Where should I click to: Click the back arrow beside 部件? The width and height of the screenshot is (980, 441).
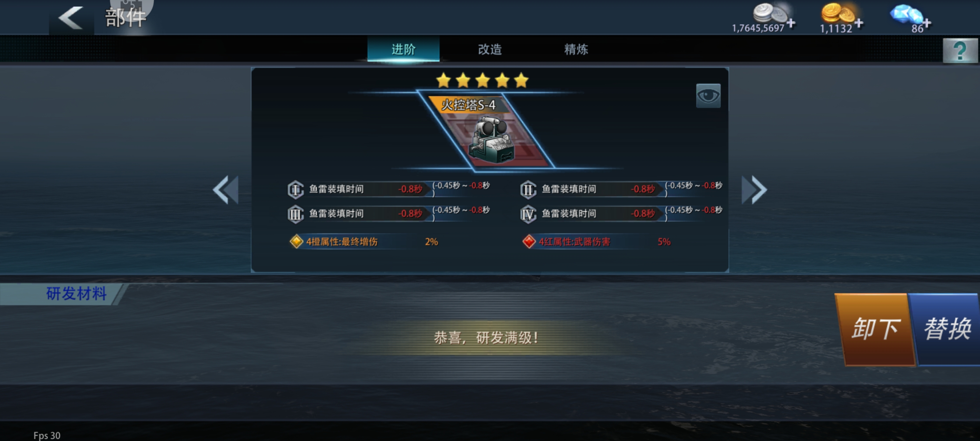point(71,17)
